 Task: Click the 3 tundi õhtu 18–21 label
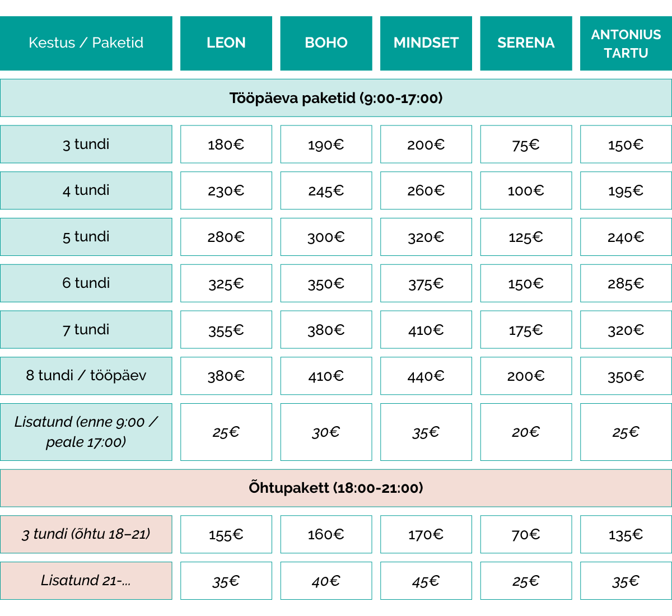[86, 534]
